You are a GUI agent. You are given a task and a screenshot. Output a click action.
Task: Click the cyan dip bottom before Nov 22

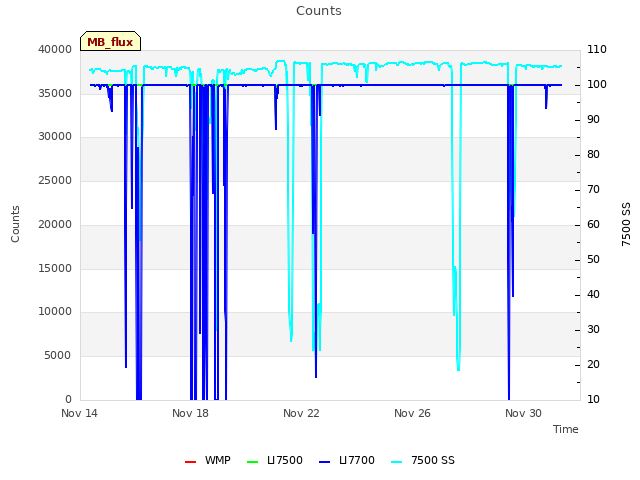tap(291, 340)
